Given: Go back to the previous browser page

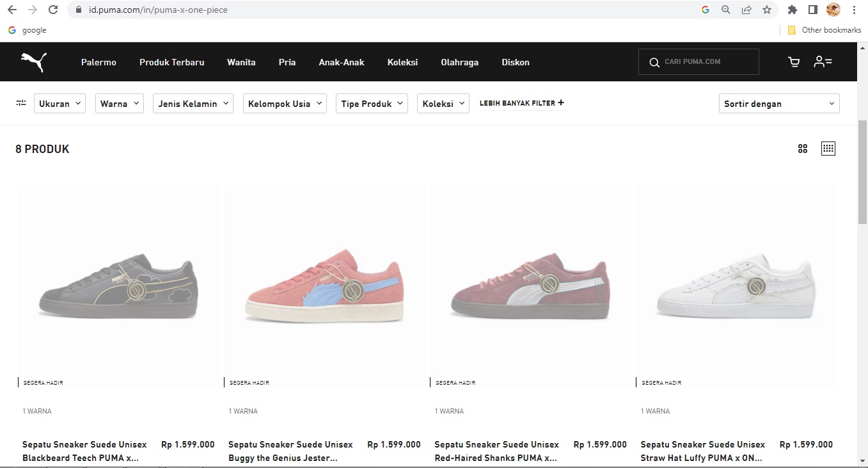Looking at the screenshot, I should (12, 10).
